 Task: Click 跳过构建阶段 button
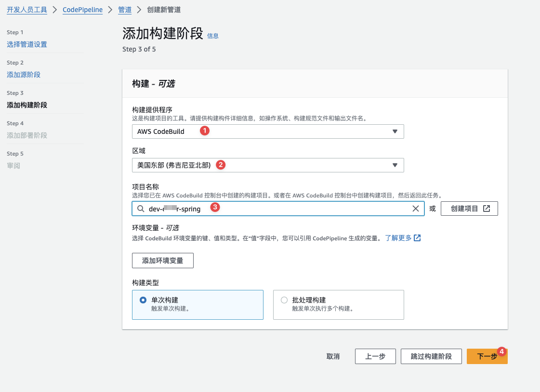point(431,356)
